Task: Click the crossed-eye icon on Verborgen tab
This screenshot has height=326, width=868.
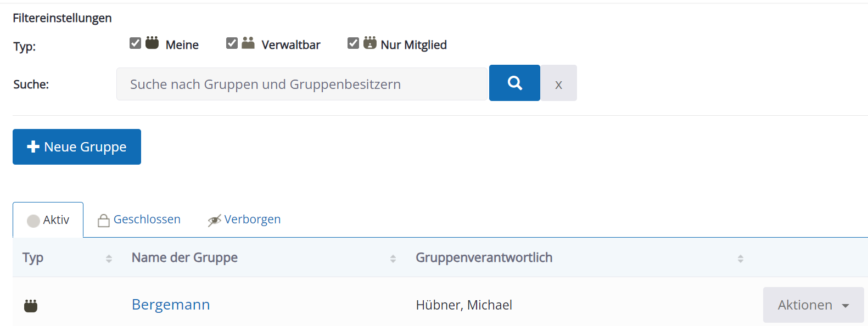Action: pos(215,220)
